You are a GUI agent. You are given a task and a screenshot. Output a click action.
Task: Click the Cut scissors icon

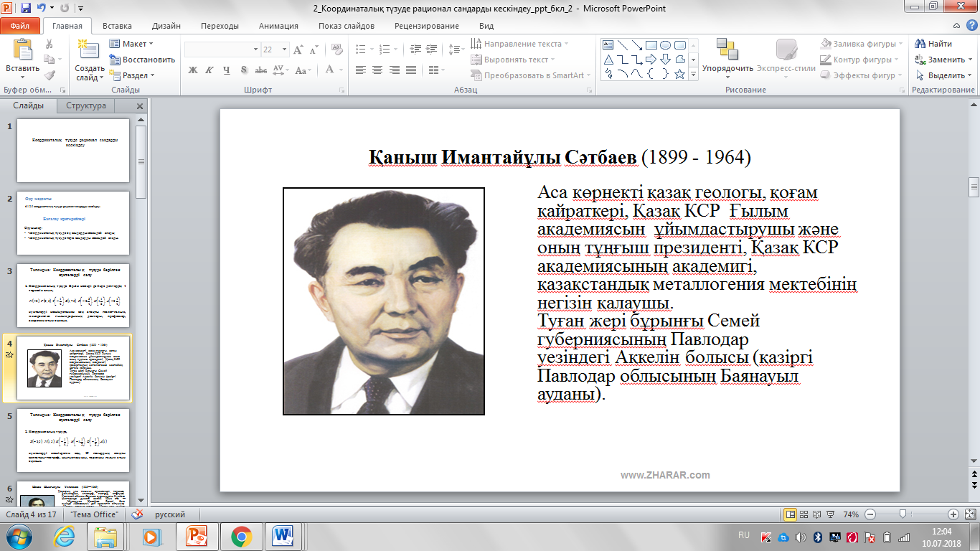click(x=49, y=44)
